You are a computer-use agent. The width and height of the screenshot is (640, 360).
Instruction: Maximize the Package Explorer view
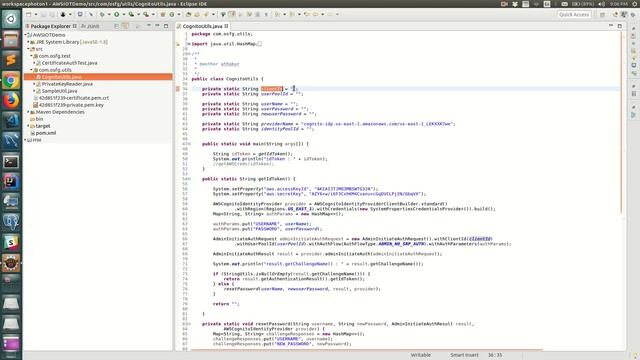click(x=166, y=26)
